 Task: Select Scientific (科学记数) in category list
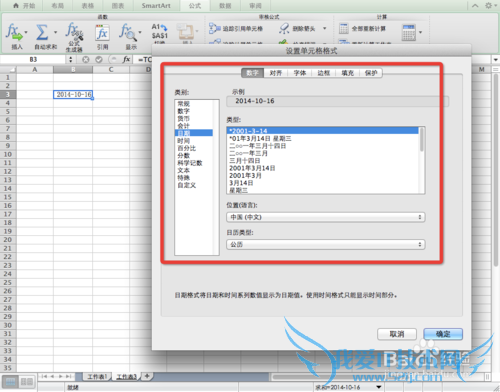point(194,163)
